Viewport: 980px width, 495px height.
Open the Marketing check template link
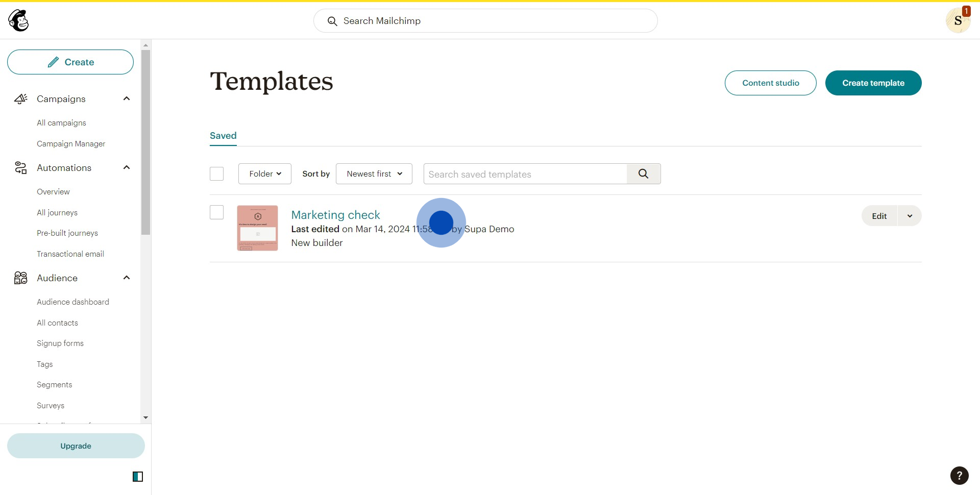coord(335,215)
